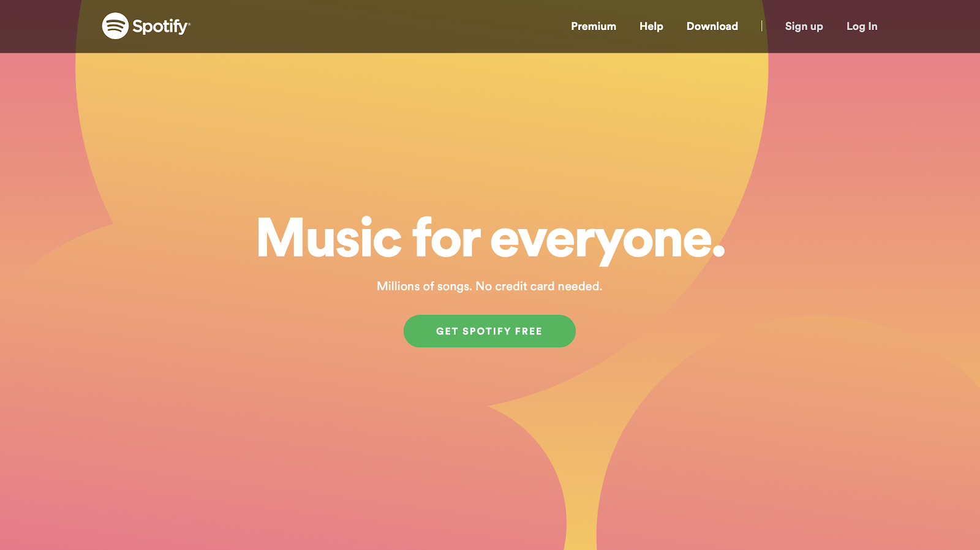980x550 pixels.
Task: Select Sign up in the navigation
Action: pos(804,26)
